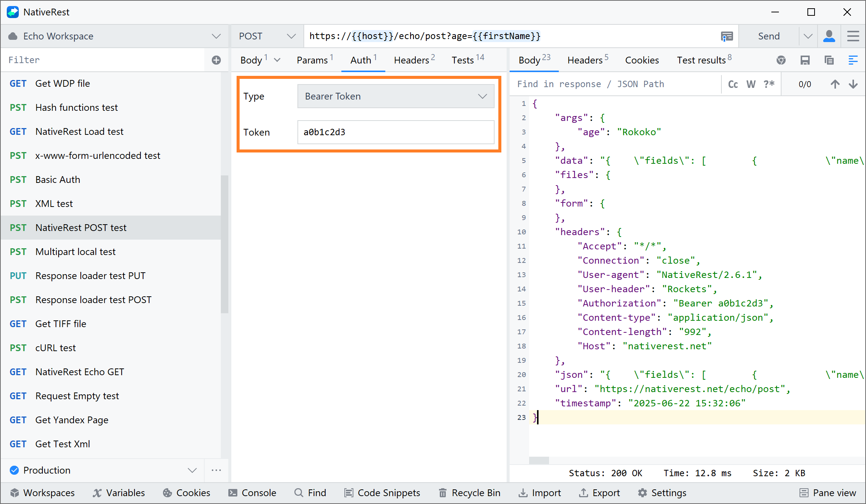Open Variables panel

click(x=119, y=493)
